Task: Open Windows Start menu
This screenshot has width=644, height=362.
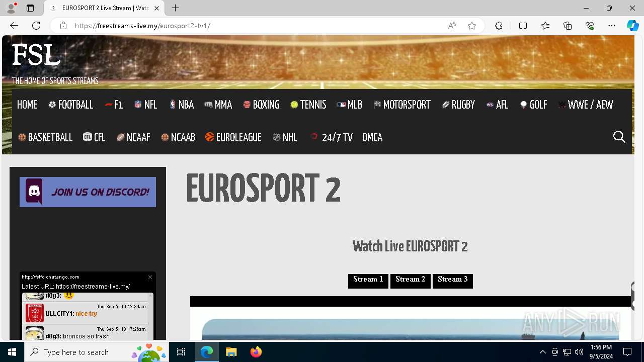Action: point(12,352)
